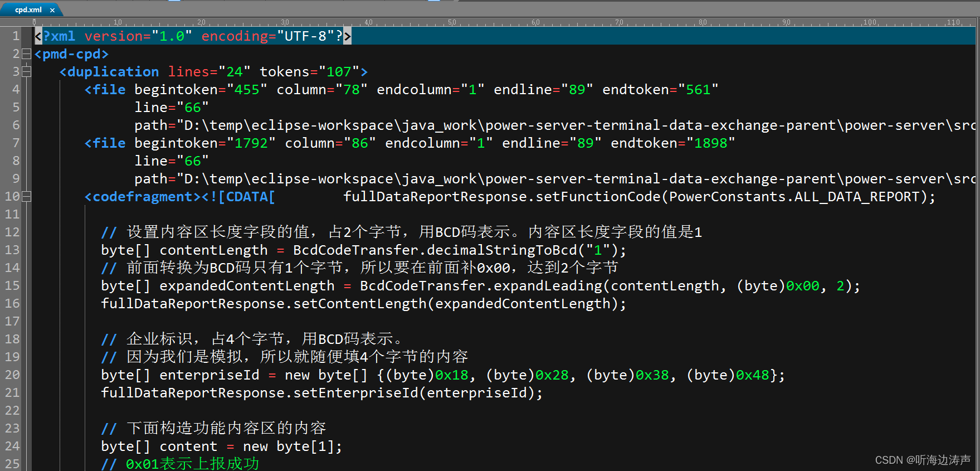Click the 0x01 comment on line 25

click(x=180, y=464)
